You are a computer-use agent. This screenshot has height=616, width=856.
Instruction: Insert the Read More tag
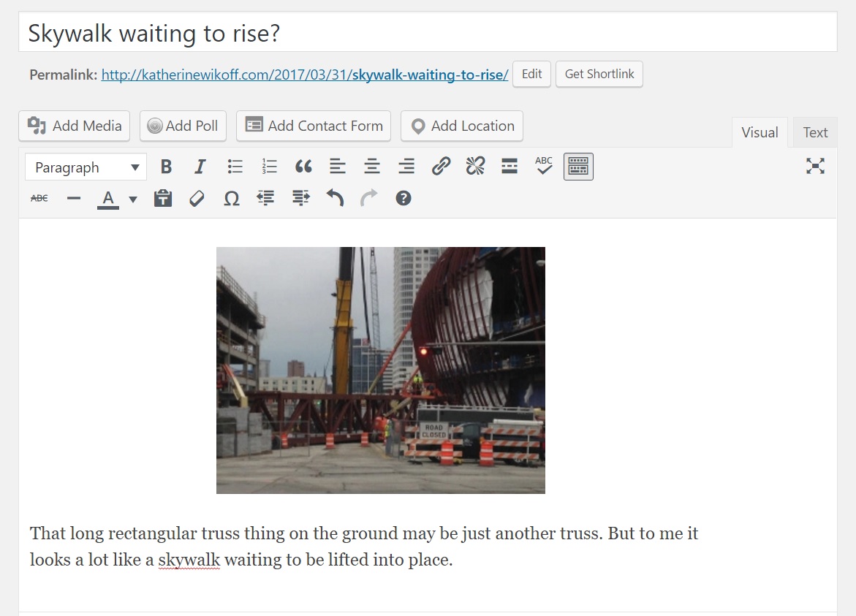[x=510, y=167]
